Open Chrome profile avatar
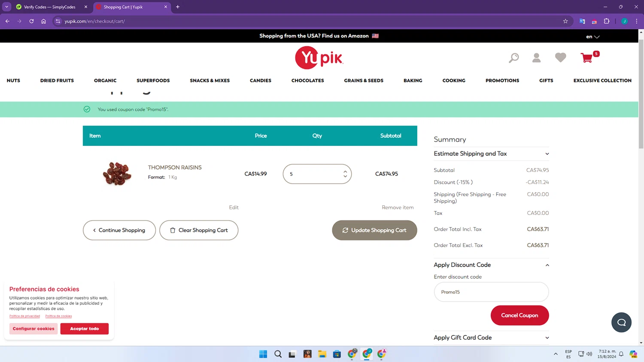Image resolution: width=644 pixels, height=362 pixels. (624, 21)
